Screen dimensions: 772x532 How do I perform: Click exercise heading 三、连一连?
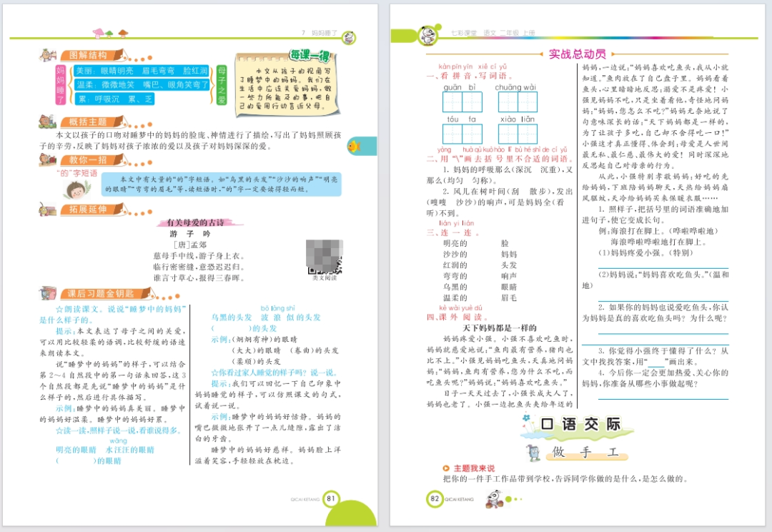pyautogui.click(x=453, y=232)
